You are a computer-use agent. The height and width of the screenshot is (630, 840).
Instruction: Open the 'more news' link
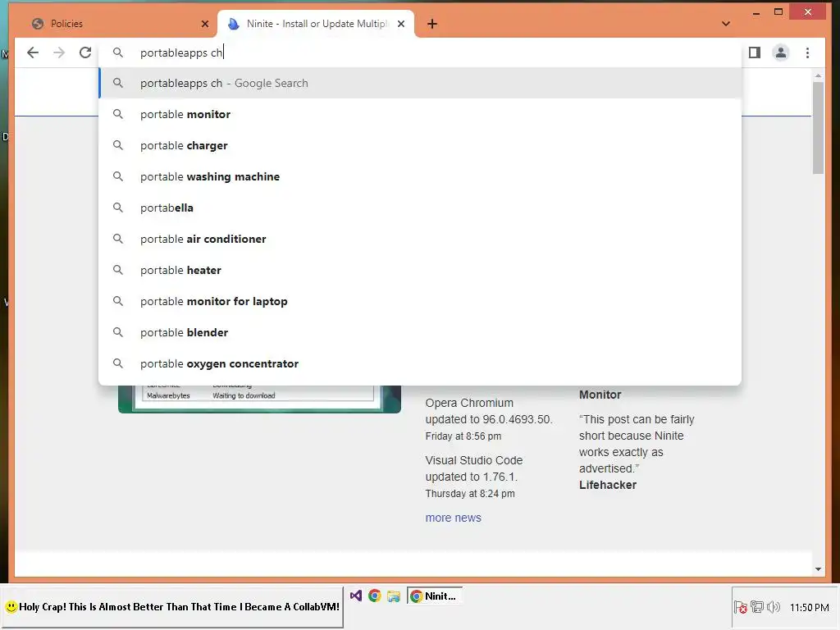coord(453,518)
